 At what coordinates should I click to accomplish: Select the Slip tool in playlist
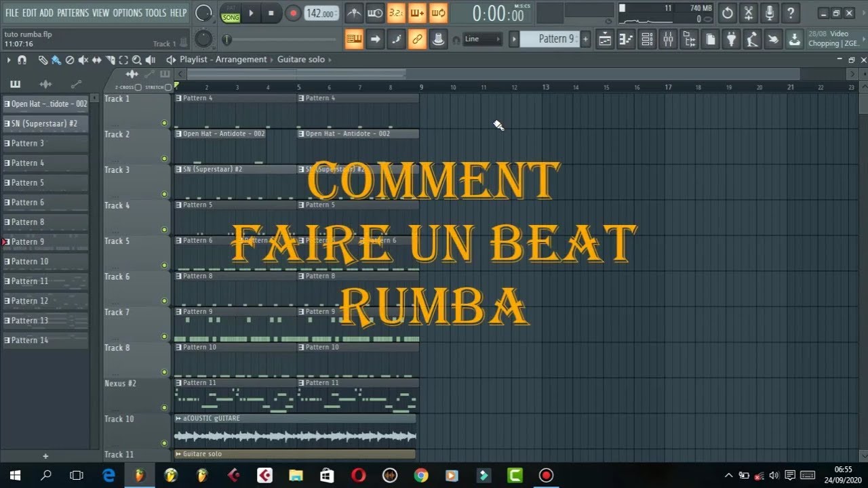[x=97, y=60]
